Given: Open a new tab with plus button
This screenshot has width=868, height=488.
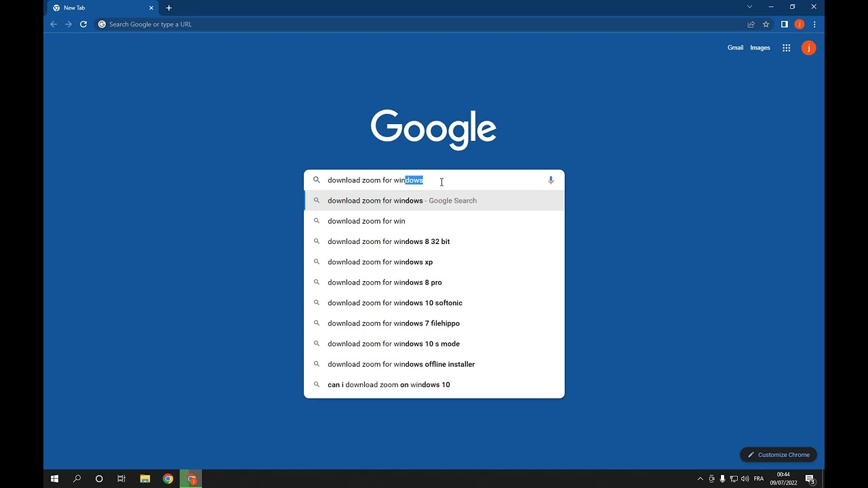Looking at the screenshot, I should coord(169,8).
